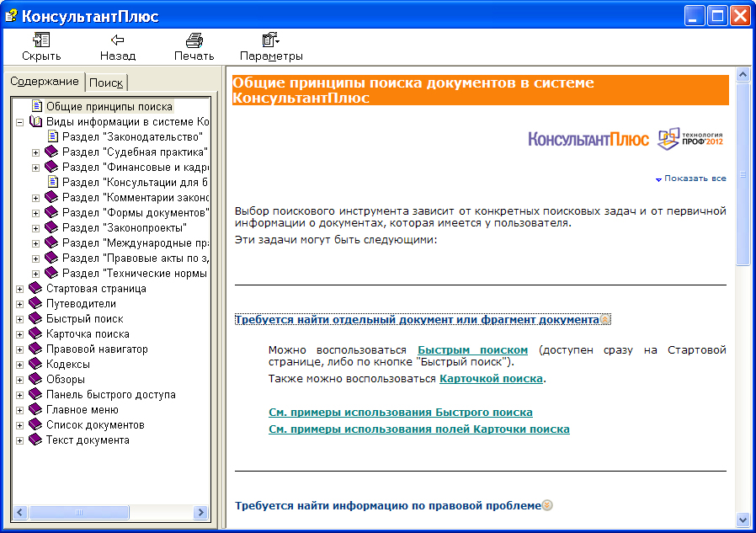Select page icon of Раздел Законодательство
The image size is (756, 533).
pyautogui.click(x=52, y=136)
